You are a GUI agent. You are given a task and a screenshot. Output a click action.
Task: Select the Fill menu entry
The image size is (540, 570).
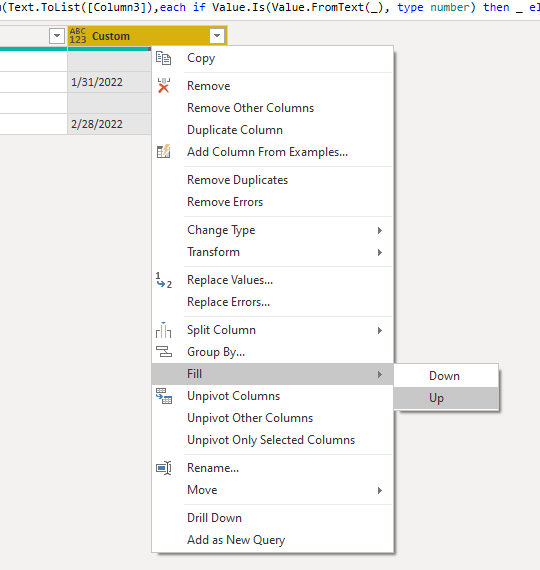[x=272, y=374]
